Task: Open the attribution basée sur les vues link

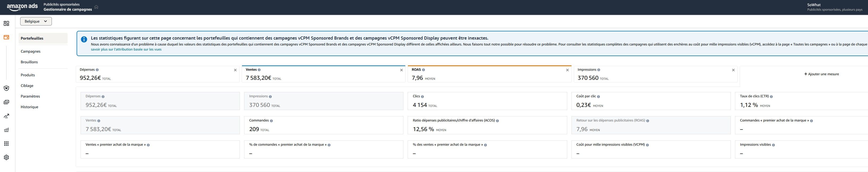Action: 126,49
